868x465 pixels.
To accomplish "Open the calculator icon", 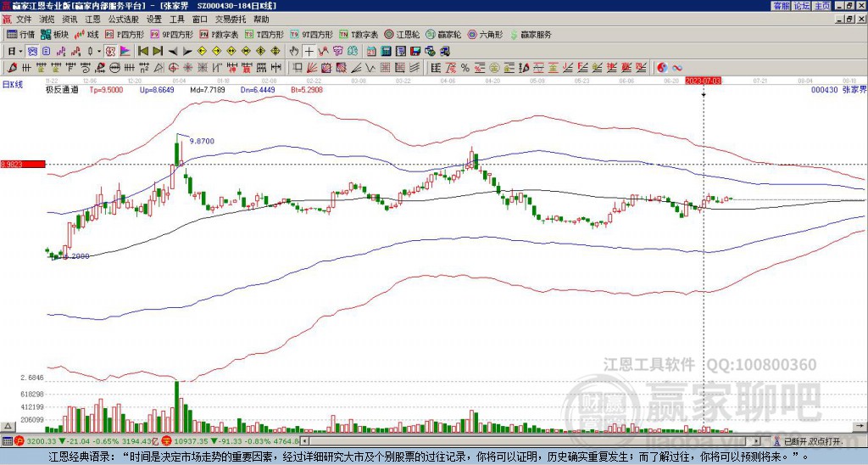I will pyautogui.click(x=386, y=52).
